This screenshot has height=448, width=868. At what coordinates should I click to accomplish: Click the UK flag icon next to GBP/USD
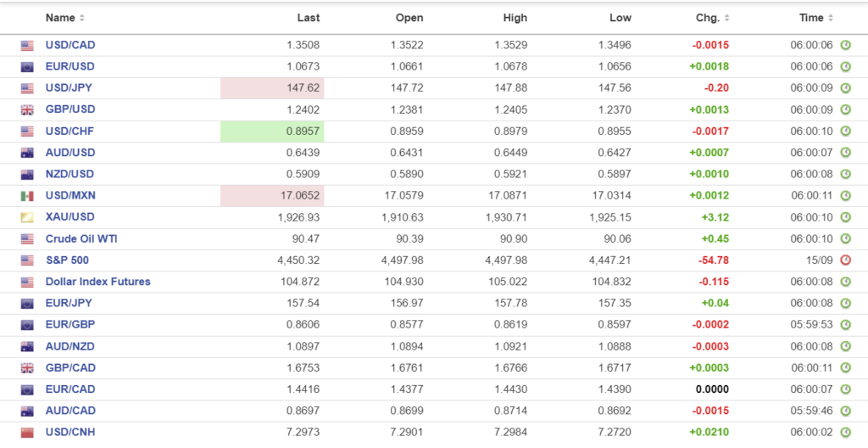click(x=27, y=109)
